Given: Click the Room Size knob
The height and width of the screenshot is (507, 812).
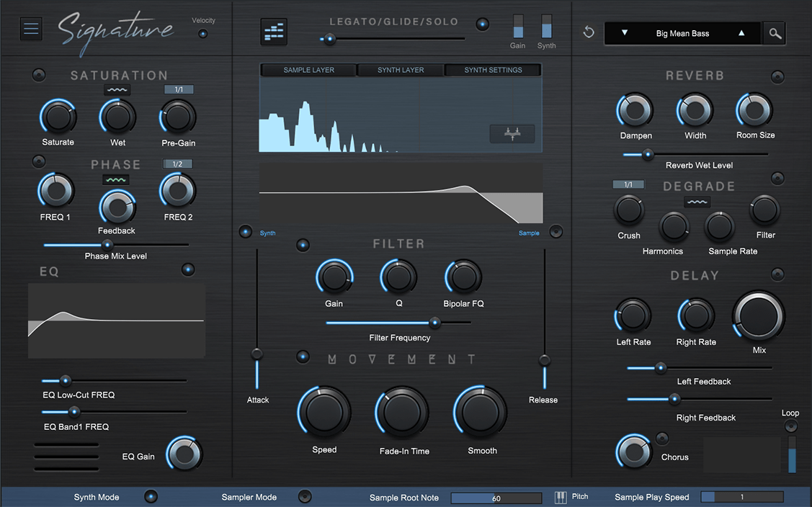Looking at the screenshot, I should pyautogui.click(x=754, y=109).
